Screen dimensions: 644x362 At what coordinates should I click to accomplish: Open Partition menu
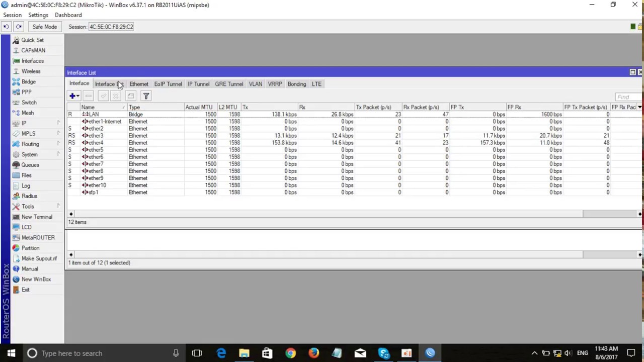[x=30, y=248]
